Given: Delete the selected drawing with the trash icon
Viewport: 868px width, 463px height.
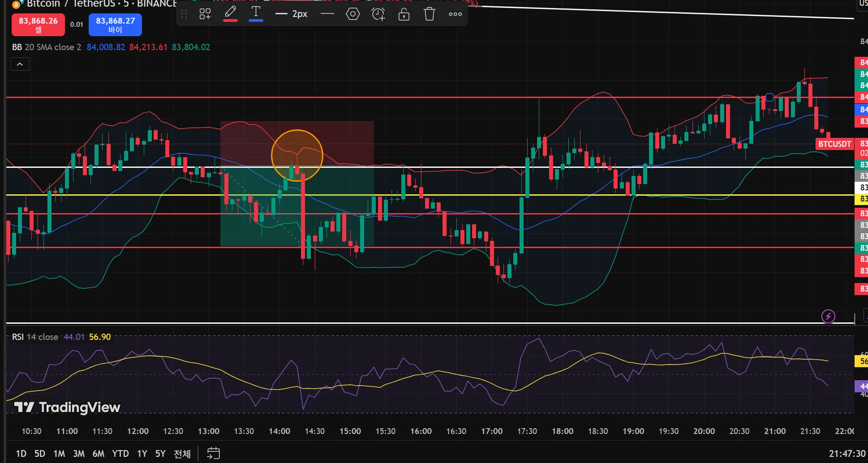Looking at the screenshot, I should click(x=429, y=14).
